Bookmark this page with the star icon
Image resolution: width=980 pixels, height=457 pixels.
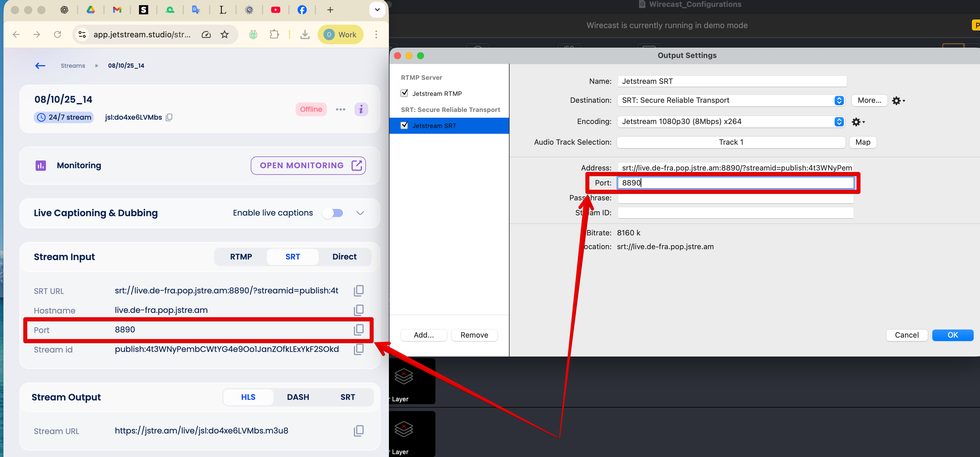click(225, 35)
